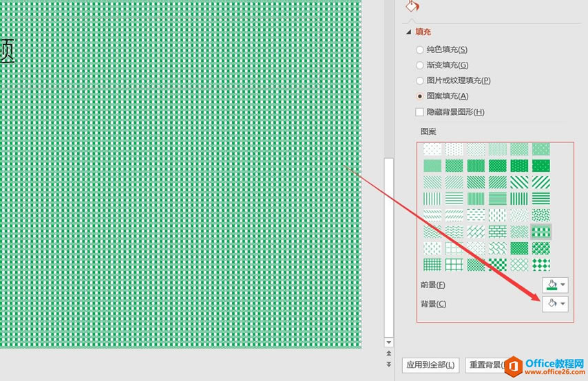Screen dimensions: 588x381
Task: Pick wide upward diagonal pattern
Action: [x=541, y=182]
